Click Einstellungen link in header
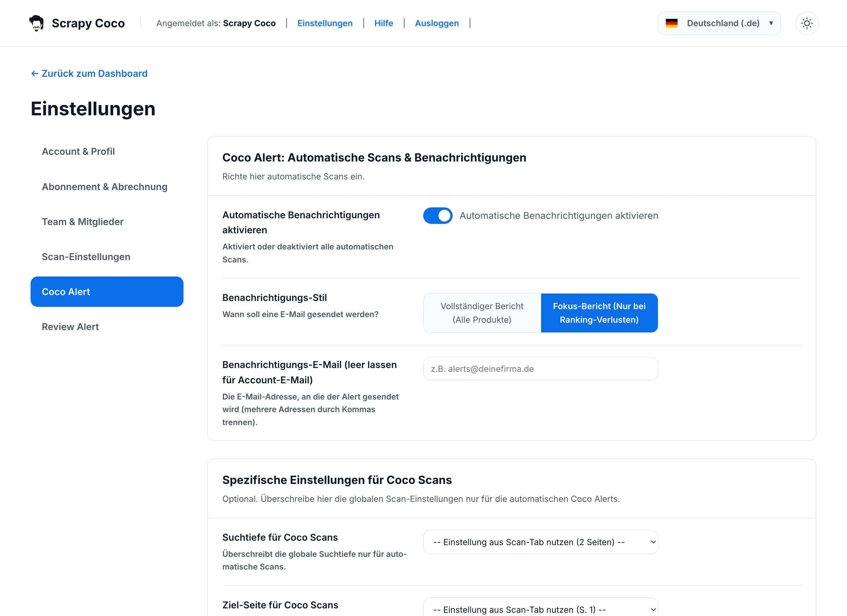Image resolution: width=847 pixels, height=616 pixels. [x=325, y=23]
